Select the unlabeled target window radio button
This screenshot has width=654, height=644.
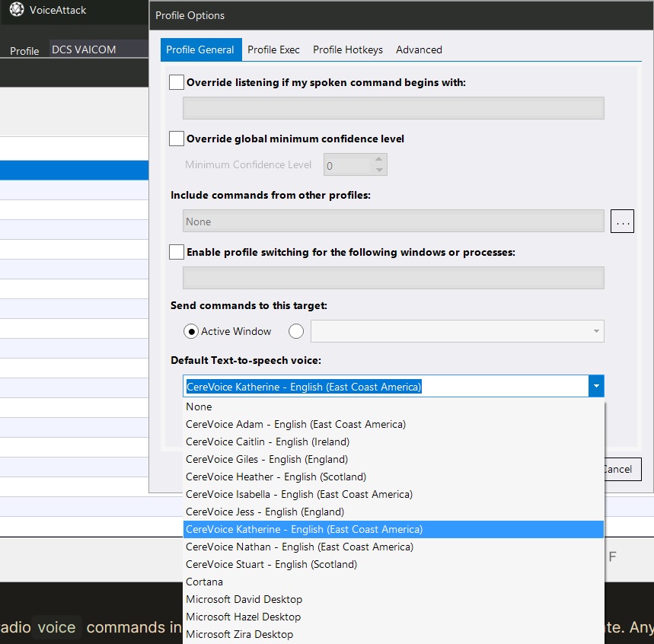click(296, 332)
